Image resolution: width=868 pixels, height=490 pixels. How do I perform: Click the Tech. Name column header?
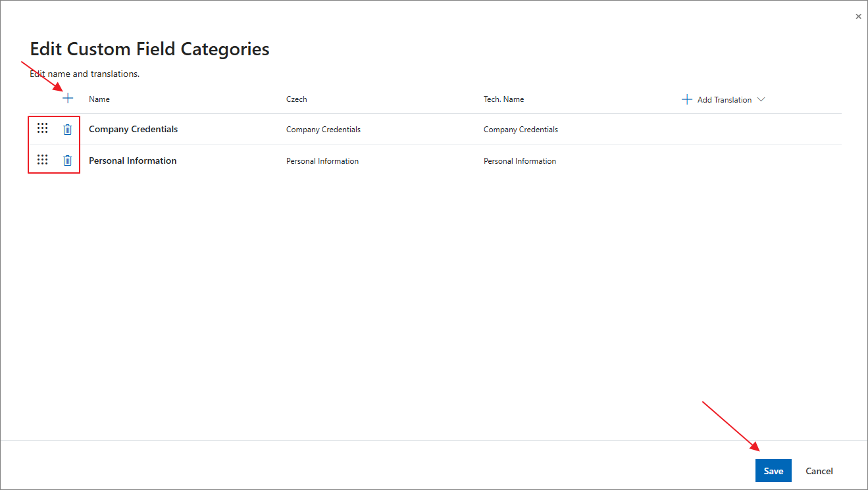tap(503, 99)
